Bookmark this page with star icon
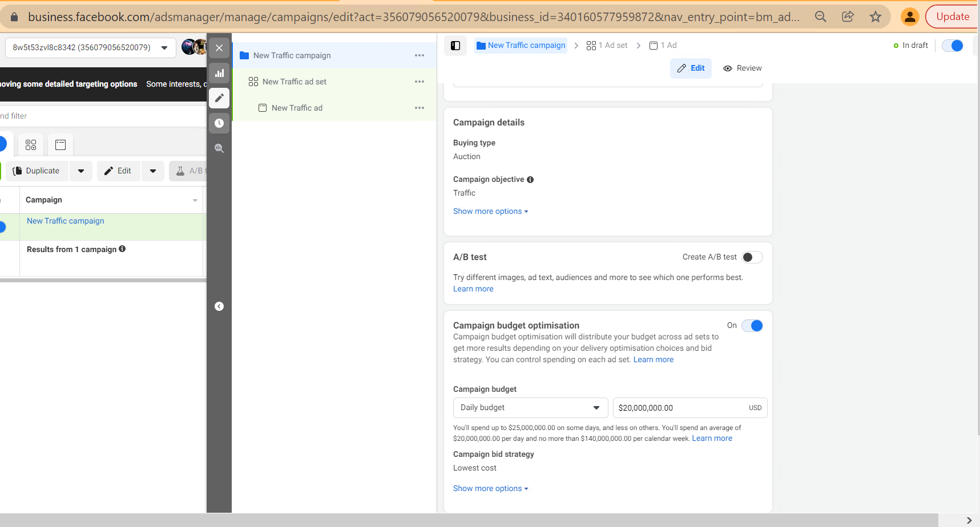 (x=876, y=17)
